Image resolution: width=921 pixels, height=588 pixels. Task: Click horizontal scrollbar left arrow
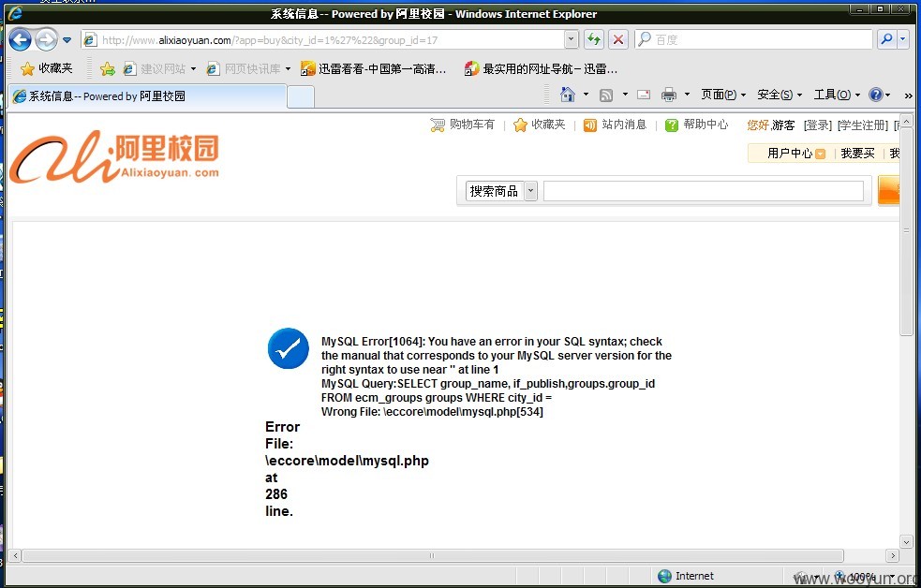pos(15,555)
